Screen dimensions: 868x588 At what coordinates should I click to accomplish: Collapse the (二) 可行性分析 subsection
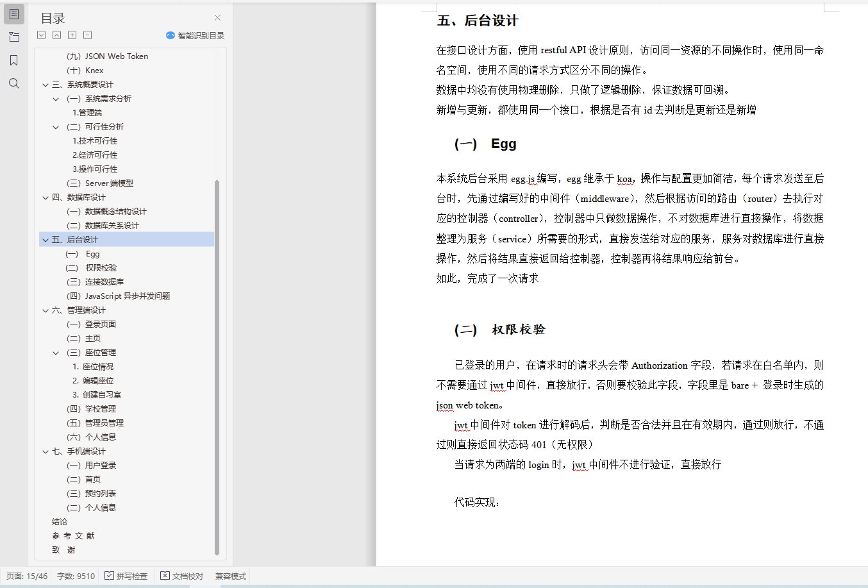point(56,127)
